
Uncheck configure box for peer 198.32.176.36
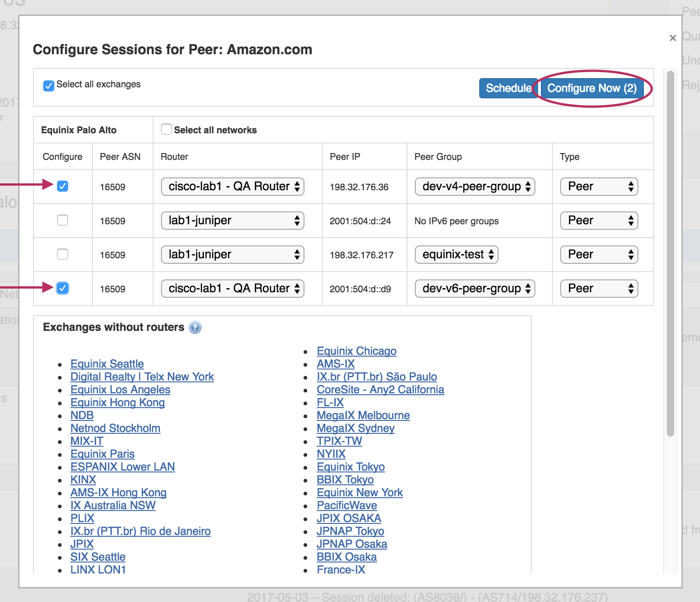click(63, 187)
